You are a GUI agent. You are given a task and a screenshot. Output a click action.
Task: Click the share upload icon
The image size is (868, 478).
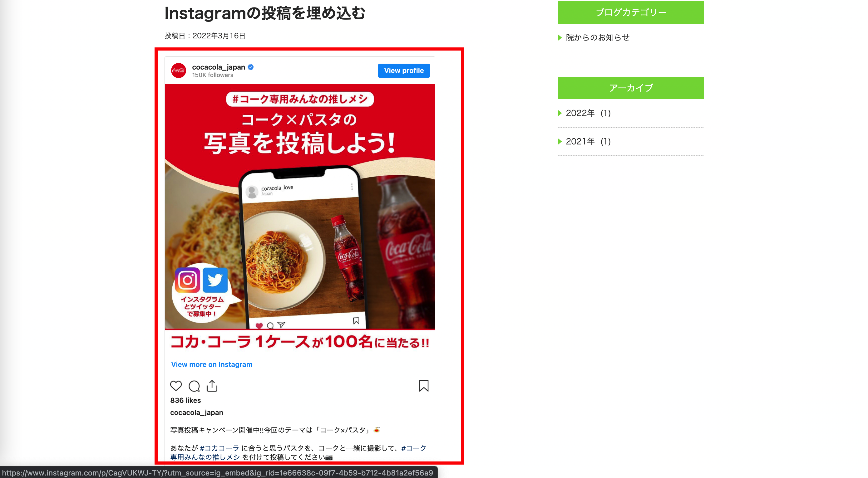coord(212,386)
